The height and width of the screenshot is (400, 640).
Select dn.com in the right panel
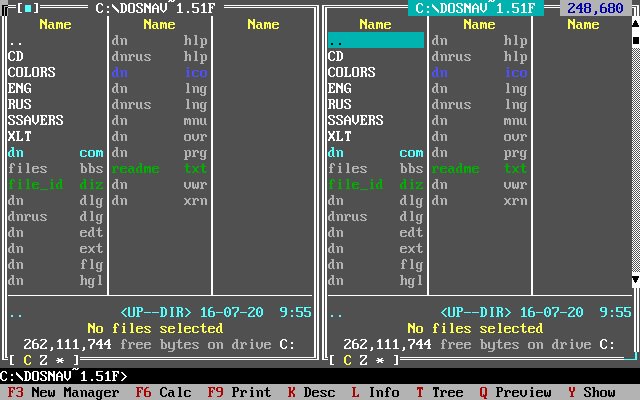pyautogui.click(x=376, y=152)
